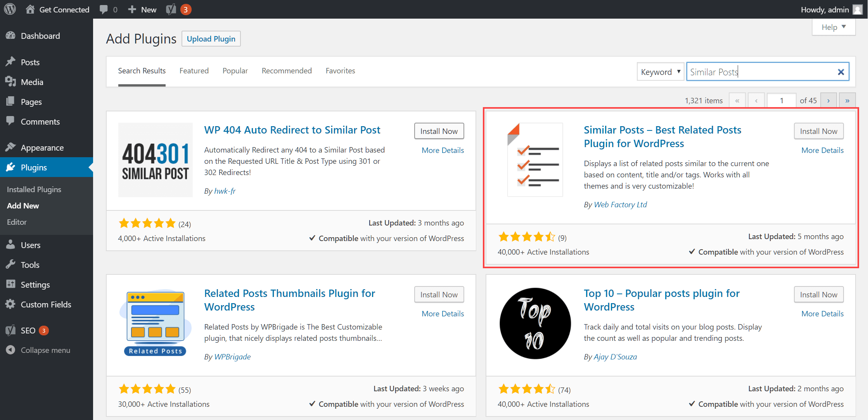Image resolution: width=868 pixels, height=420 pixels.
Task: Install Related Posts Thumbnails plugin
Action: pos(439,295)
